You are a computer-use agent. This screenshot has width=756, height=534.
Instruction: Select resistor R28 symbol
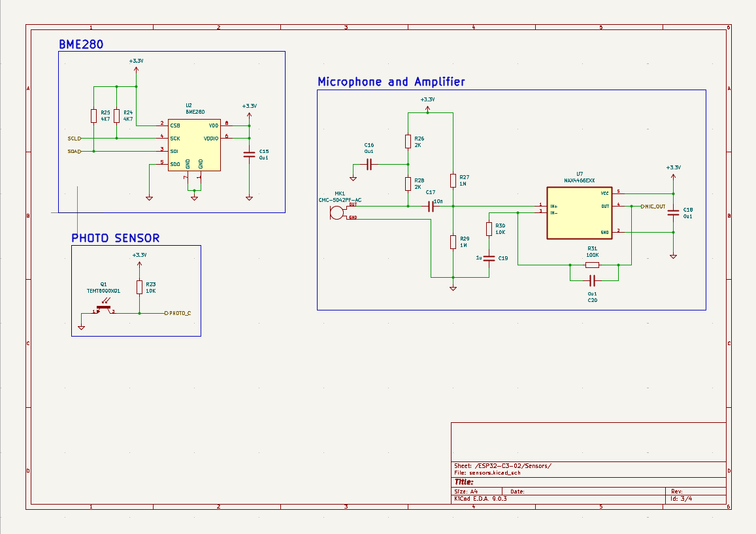[x=408, y=184]
